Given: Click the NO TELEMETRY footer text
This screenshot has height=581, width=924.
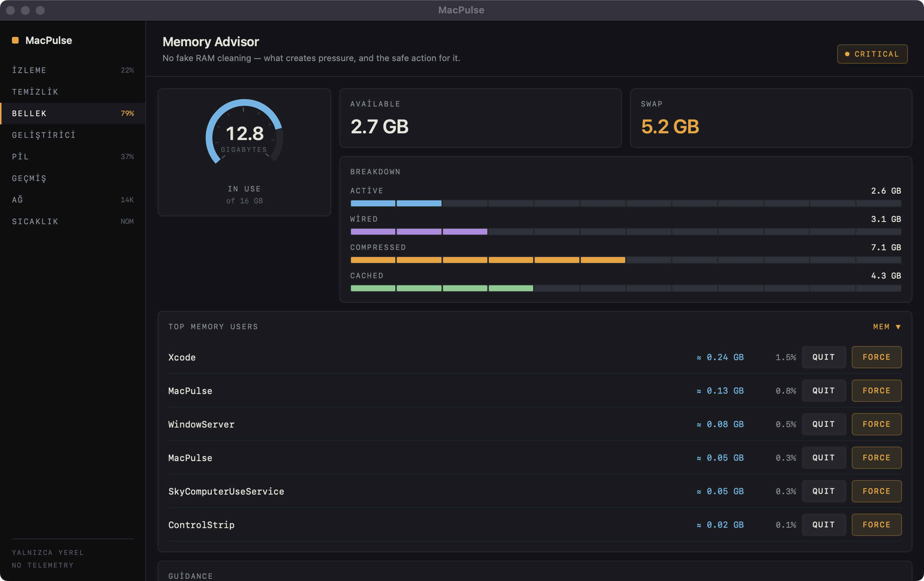Looking at the screenshot, I should click(42, 565).
